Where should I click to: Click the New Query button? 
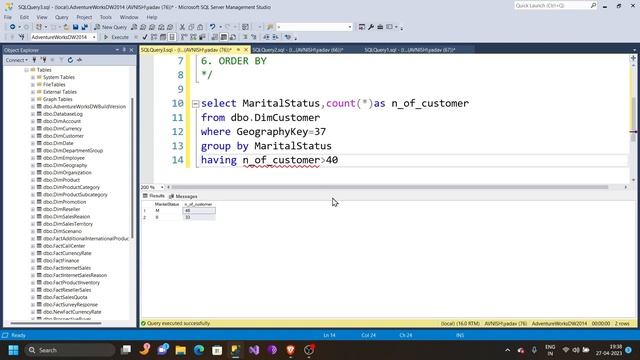coord(111,27)
